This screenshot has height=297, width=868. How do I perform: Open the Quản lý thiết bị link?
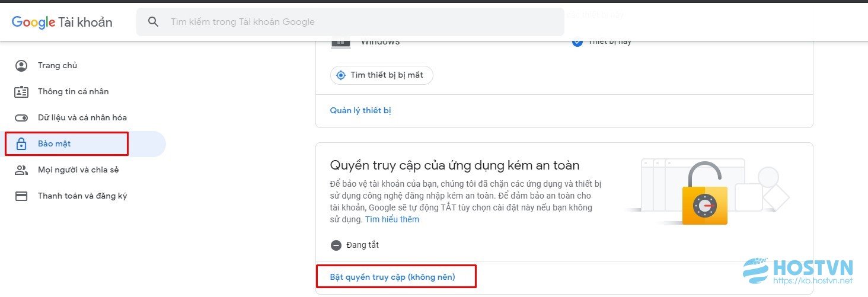pos(360,111)
